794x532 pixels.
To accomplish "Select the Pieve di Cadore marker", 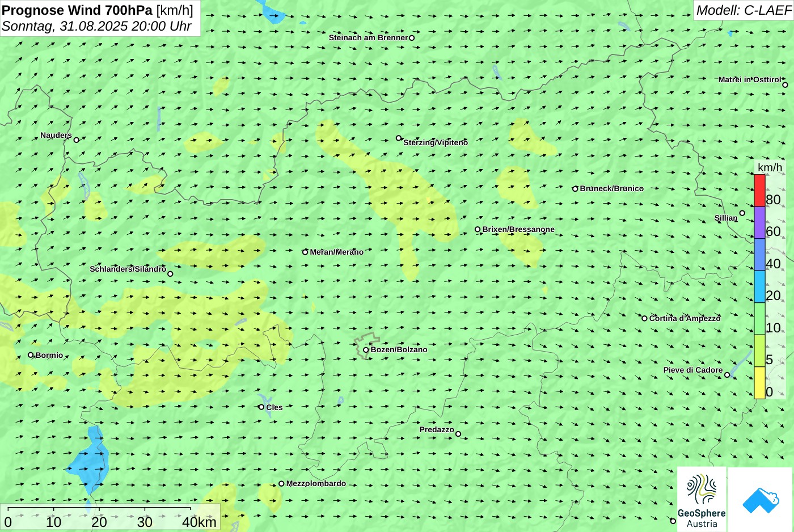I will tap(727, 374).
